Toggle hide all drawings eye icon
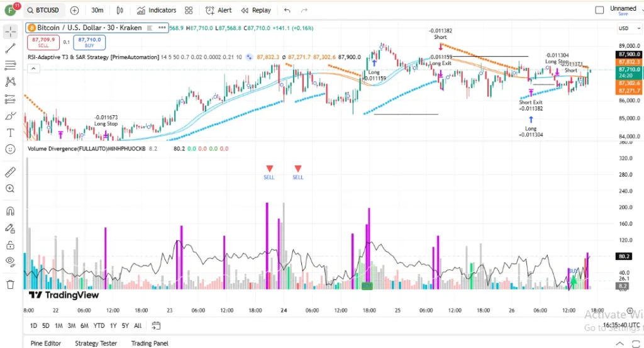This screenshot has width=644, height=348. [10, 261]
